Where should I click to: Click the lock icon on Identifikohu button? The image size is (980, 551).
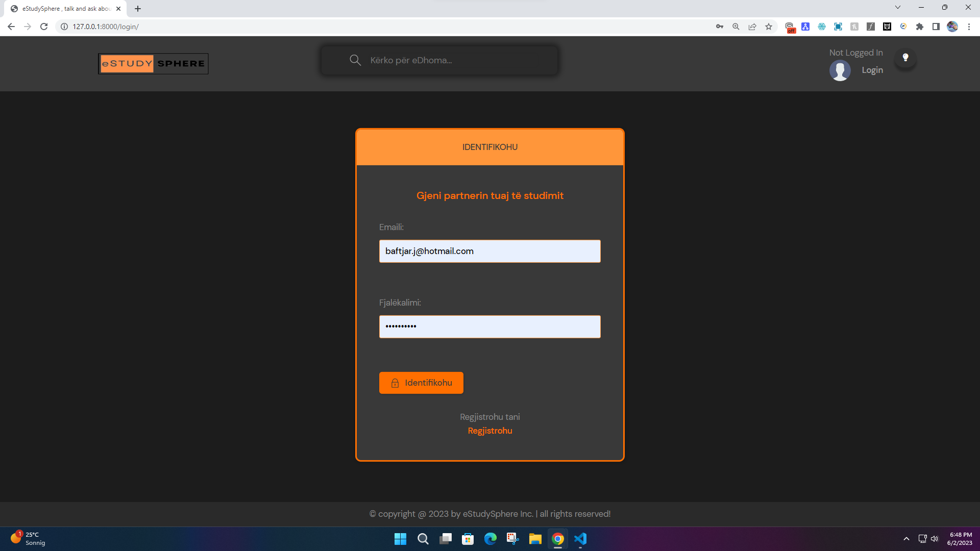(395, 383)
